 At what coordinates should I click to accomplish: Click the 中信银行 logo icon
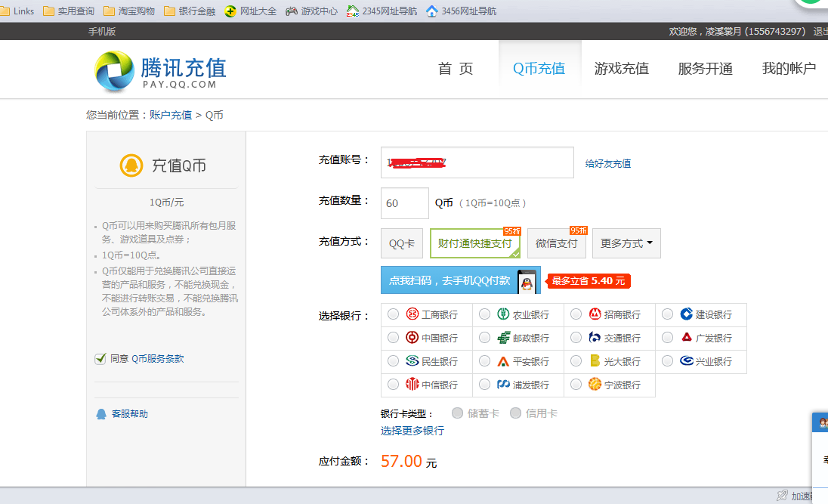(412, 384)
